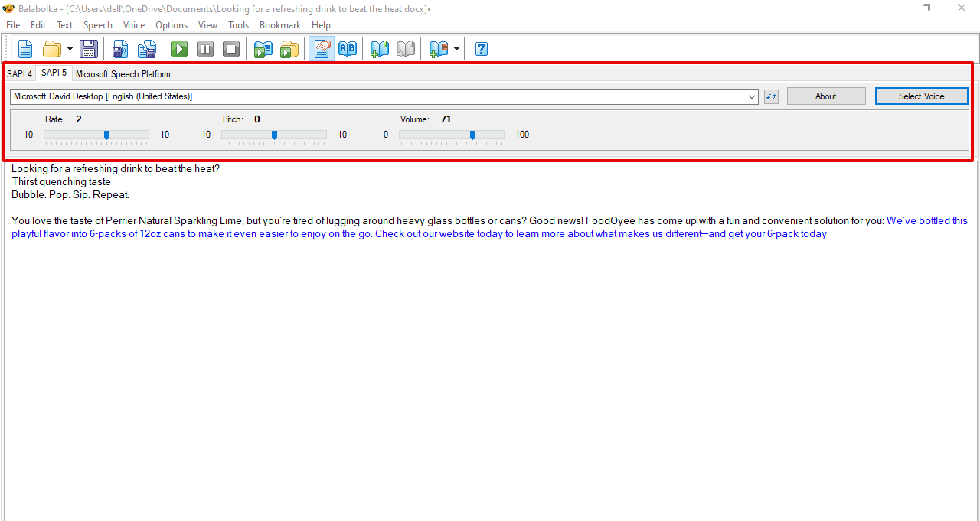Expand the Microsoft David Desktop voice dropdown

click(751, 96)
